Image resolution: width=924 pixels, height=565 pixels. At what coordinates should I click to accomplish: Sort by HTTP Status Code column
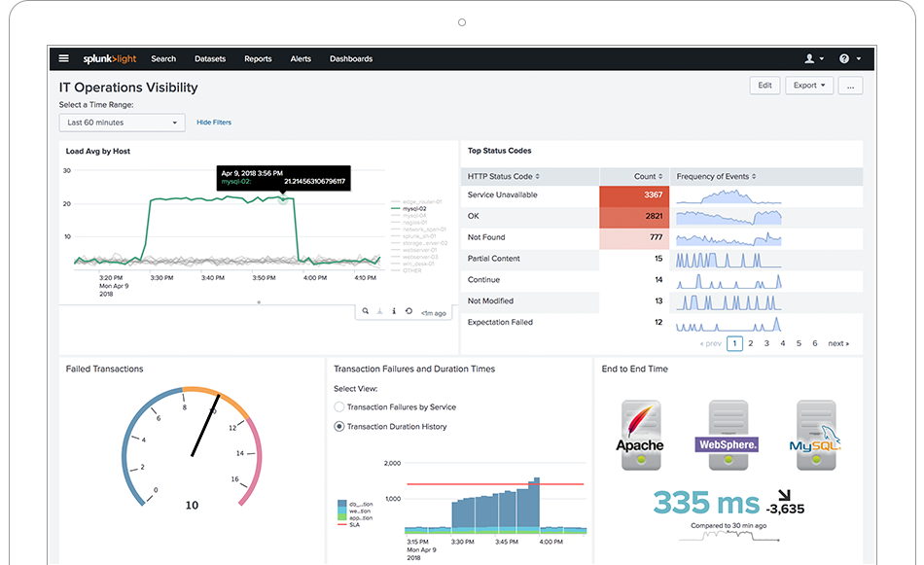(504, 176)
